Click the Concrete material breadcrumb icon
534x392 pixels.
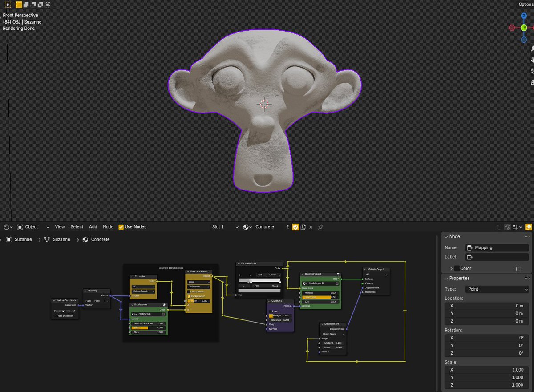(85, 239)
